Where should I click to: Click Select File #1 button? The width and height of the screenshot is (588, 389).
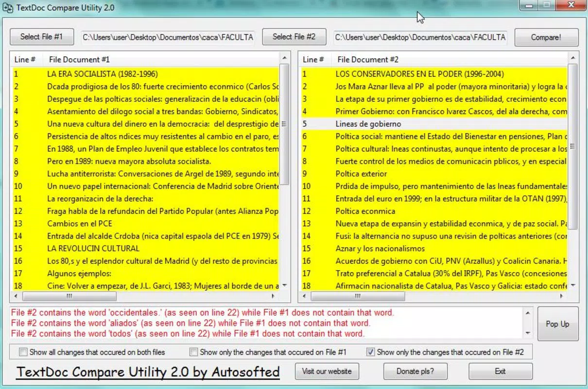(42, 36)
